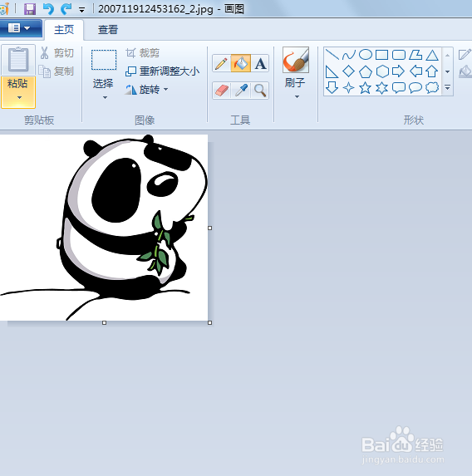Click the 复制 button
The image size is (472, 476).
click(57, 71)
